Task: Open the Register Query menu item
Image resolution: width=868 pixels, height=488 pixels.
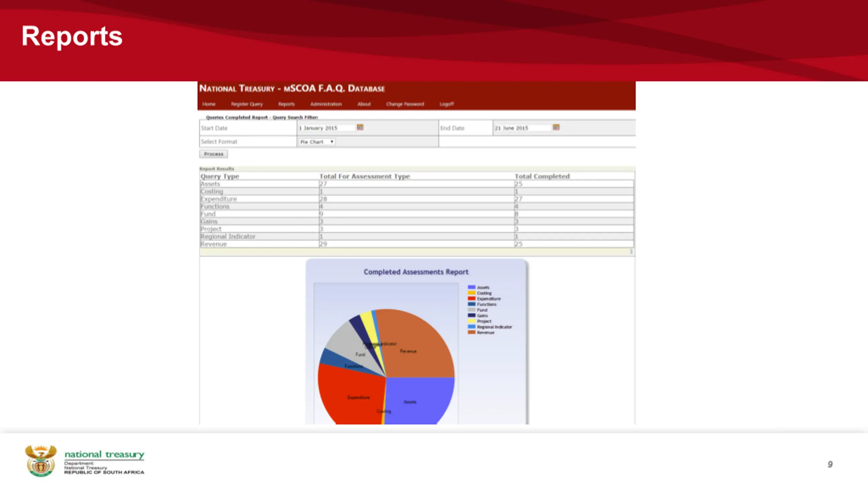Action: (247, 104)
